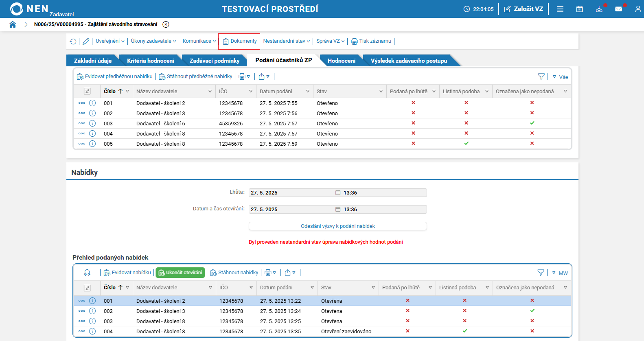The image size is (644, 341).
Task: Click the refresh icon in record toolbar
Action: pyautogui.click(x=73, y=42)
